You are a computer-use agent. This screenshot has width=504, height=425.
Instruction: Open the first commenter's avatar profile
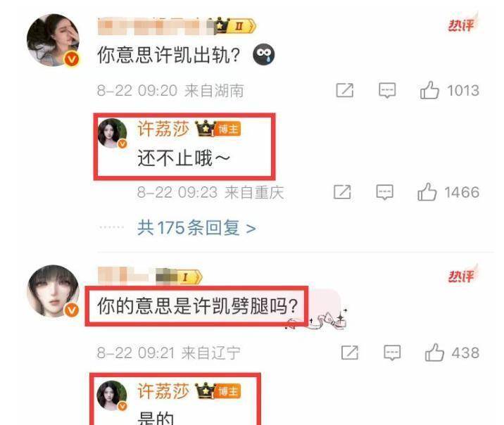[53, 40]
